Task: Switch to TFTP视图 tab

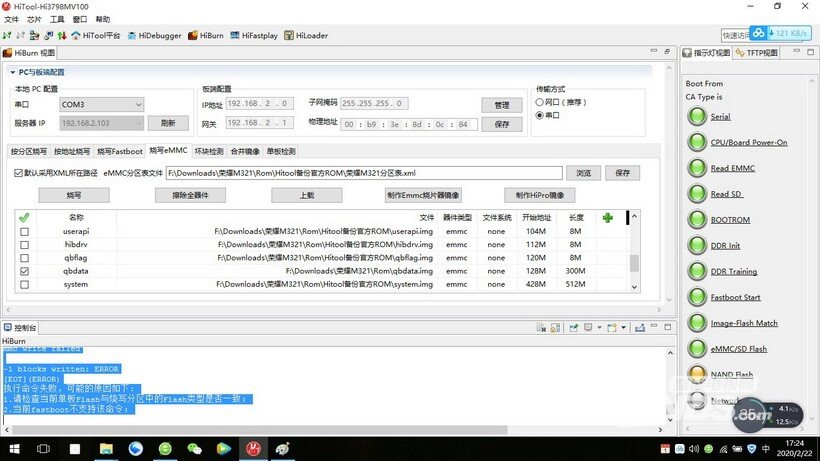Action: click(x=757, y=53)
